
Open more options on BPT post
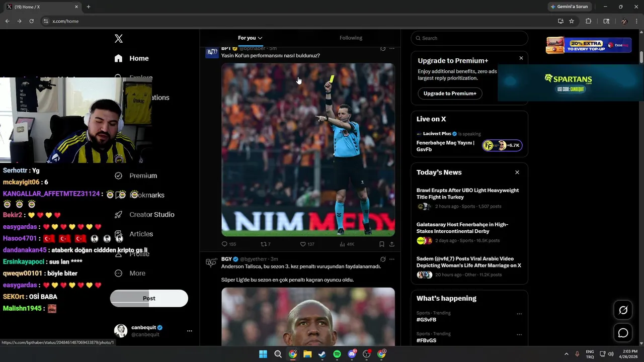pyautogui.click(x=392, y=48)
